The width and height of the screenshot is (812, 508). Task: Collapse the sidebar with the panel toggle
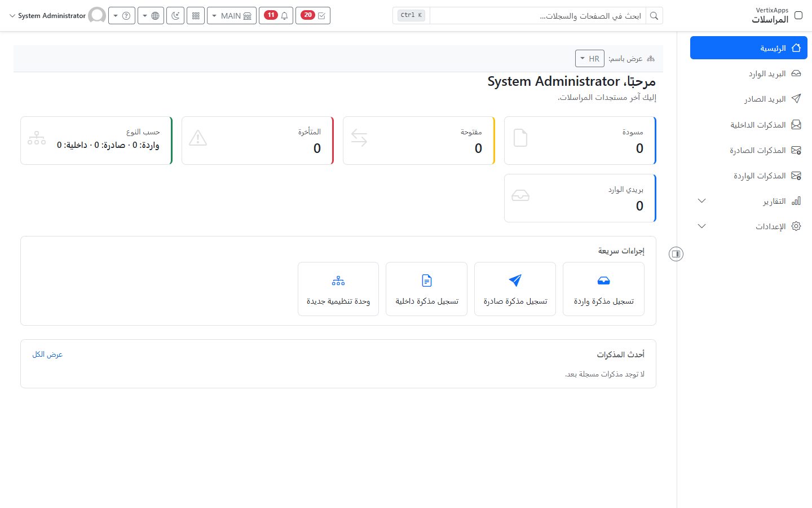click(x=676, y=254)
